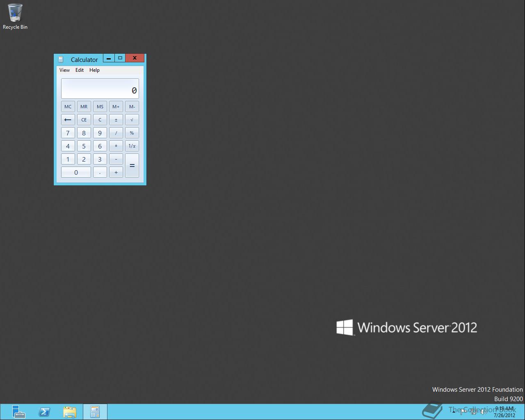Image resolution: width=525 pixels, height=420 pixels.
Task: Click the volume speaker tray icon
Action: pos(484,412)
